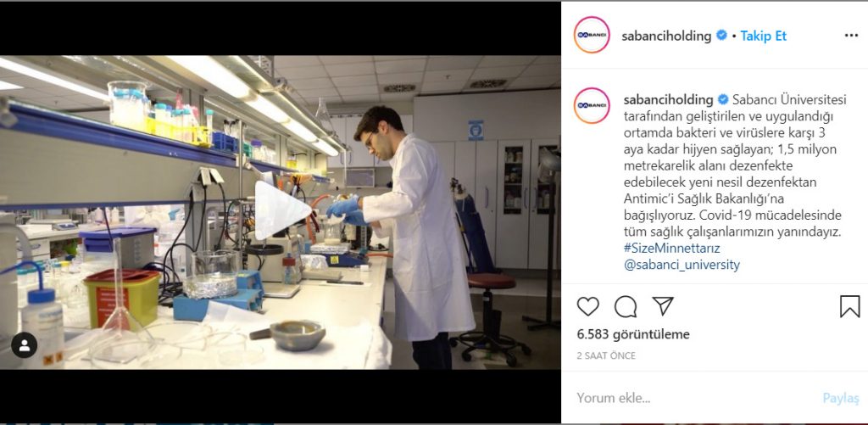Viewport: 868px width, 425px height.
Task: Open more options three-dot menu
Action: coord(851,36)
